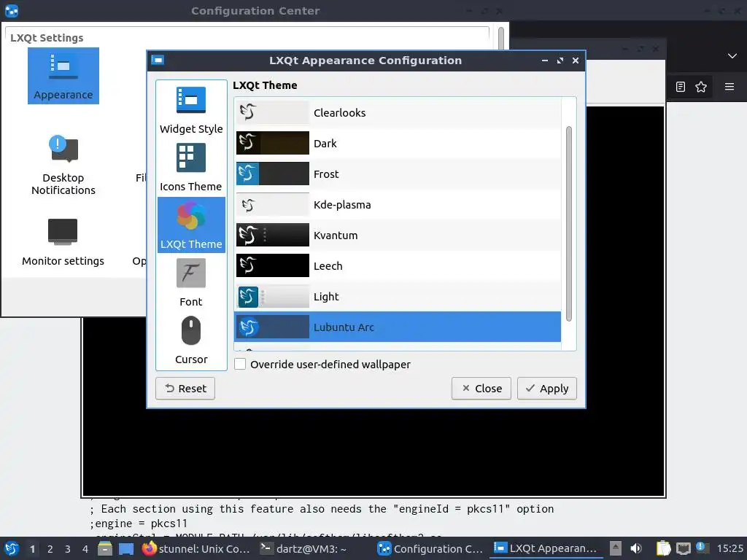Click the taskbar clock showing 15:25
747x560 pixels.
point(729,548)
